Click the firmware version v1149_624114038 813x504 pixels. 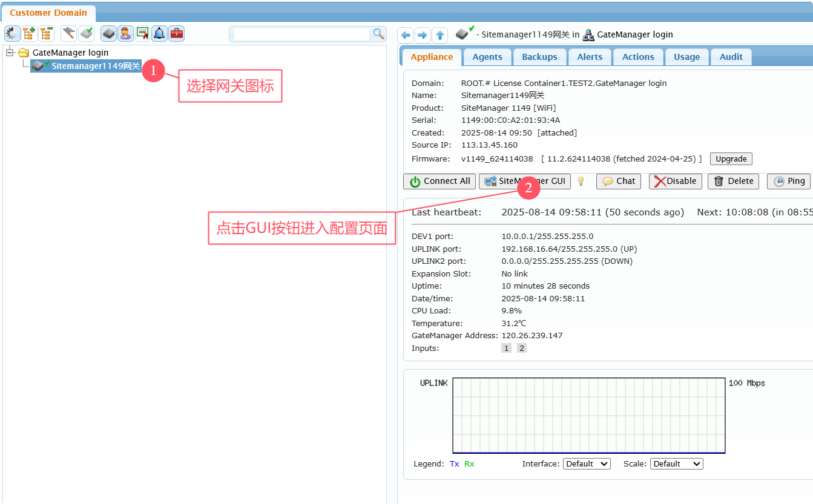point(497,159)
